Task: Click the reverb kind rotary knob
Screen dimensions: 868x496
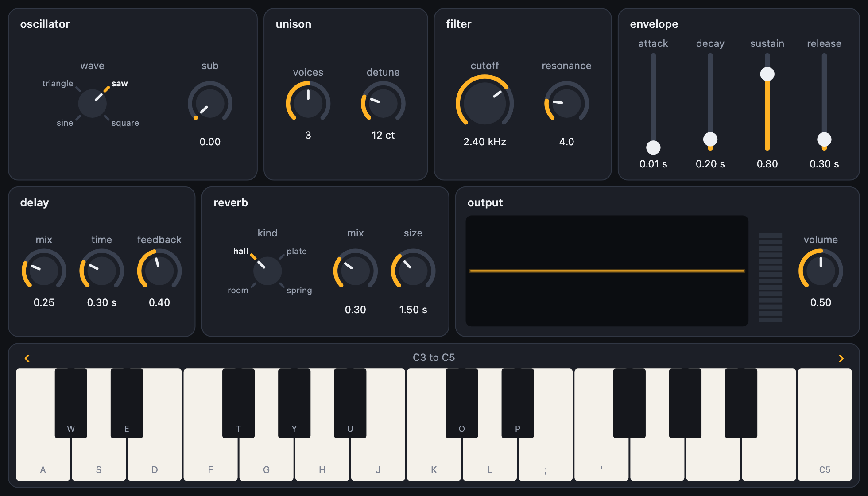Action: (267, 271)
